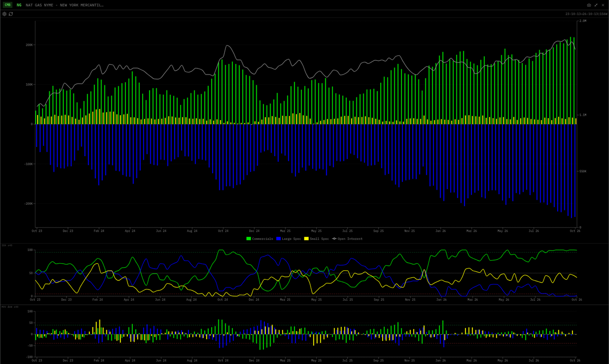This screenshot has height=364, width=609.
Task: Close the NAT GAS chart panel
Action: (x=602, y=5)
